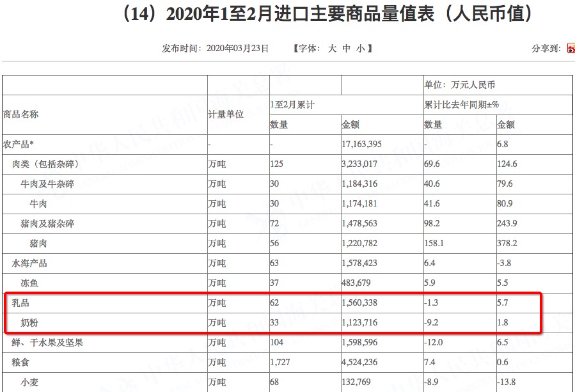
Task: Click the 单位:万元人民币 cell
Action: point(460,84)
